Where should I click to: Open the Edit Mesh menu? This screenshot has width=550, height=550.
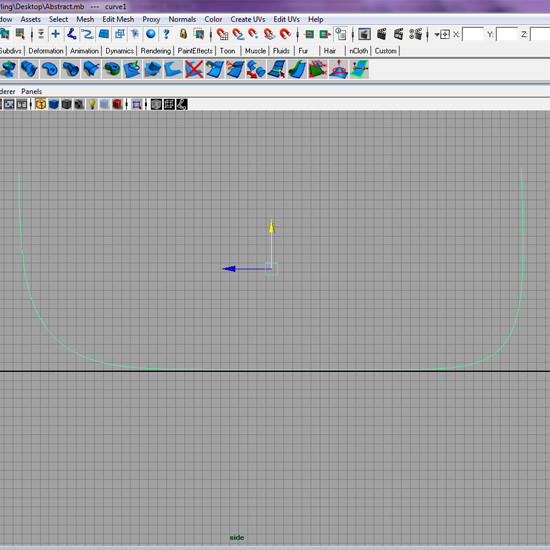118,19
